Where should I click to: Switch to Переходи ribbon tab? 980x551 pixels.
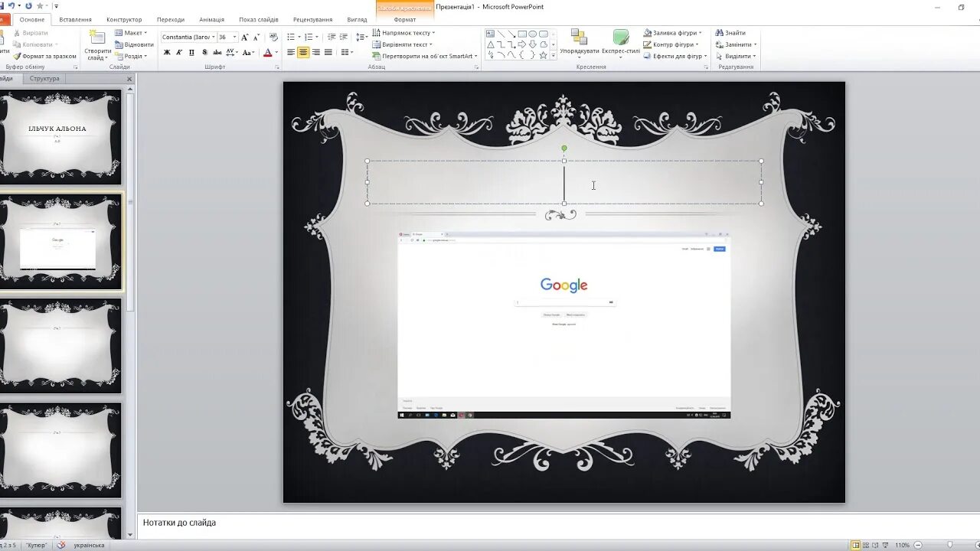[x=170, y=19]
